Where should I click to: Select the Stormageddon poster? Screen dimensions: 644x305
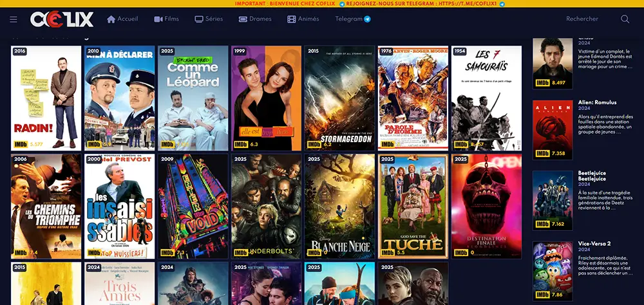339,98
